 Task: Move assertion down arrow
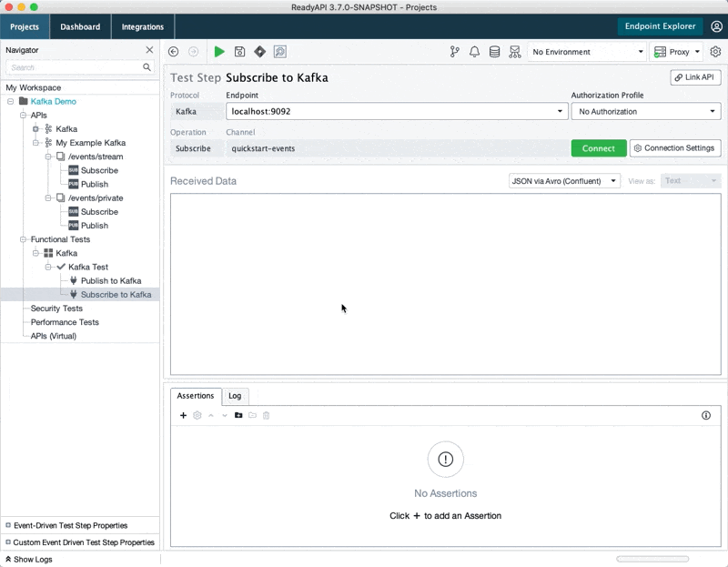coord(225,415)
